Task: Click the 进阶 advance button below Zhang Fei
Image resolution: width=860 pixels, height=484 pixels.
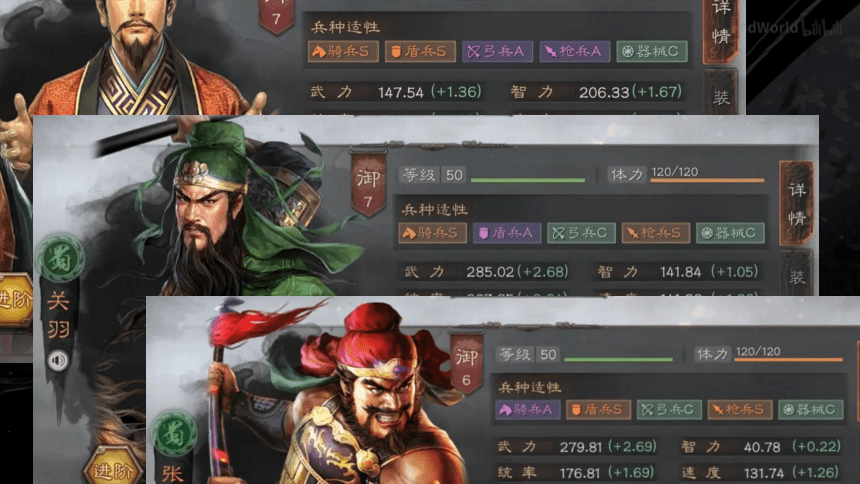Action: pyautogui.click(x=112, y=469)
